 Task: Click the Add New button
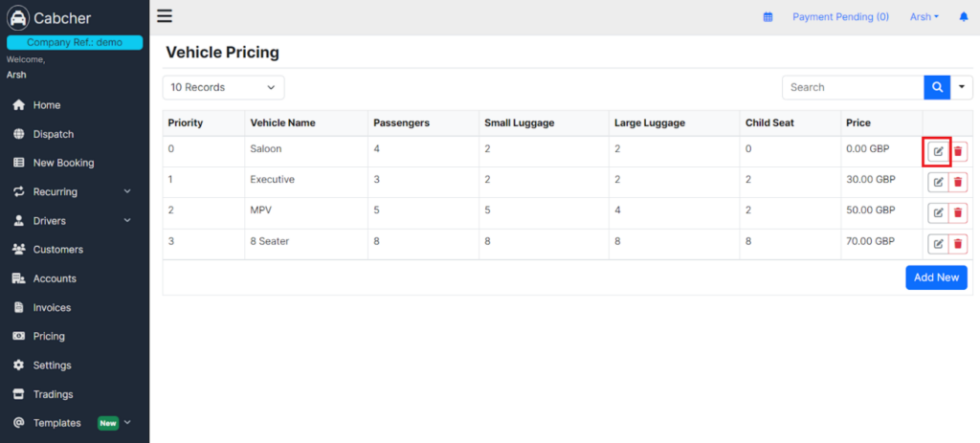pyautogui.click(x=936, y=277)
